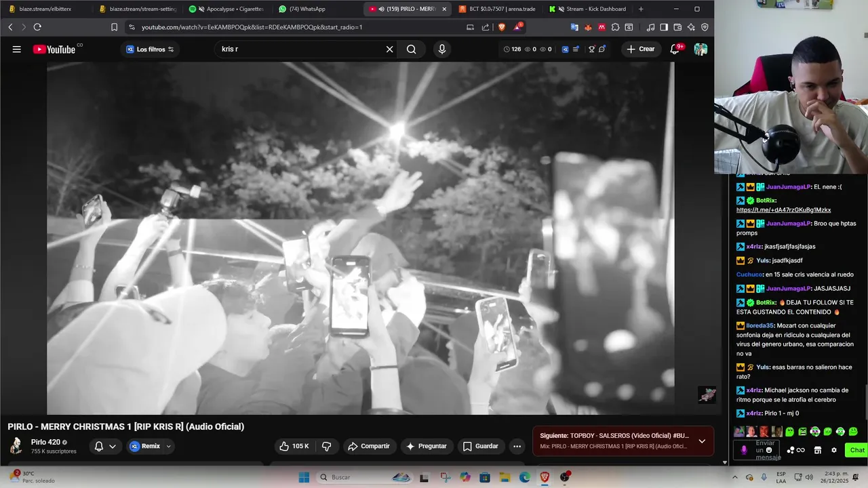Screen dimensions: 868x488
Task: Show hidden system tray icons chevron
Action: [734, 477]
